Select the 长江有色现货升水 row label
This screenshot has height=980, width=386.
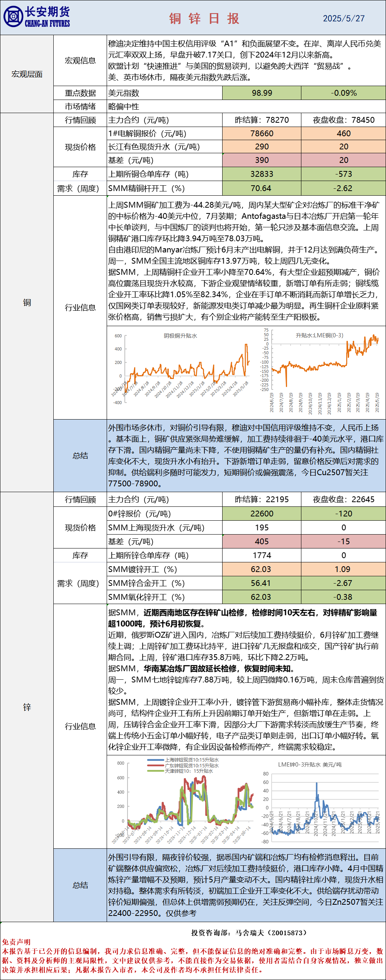coord(165,147)
